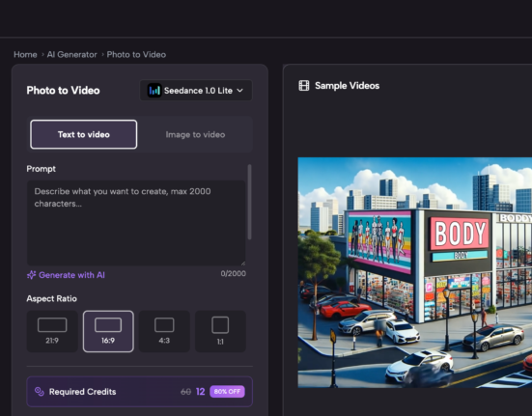Image resolution: width=532 pixels, height=416 pixels.
Task: Click the Sample Videos heading
Action: coord(347,86)
